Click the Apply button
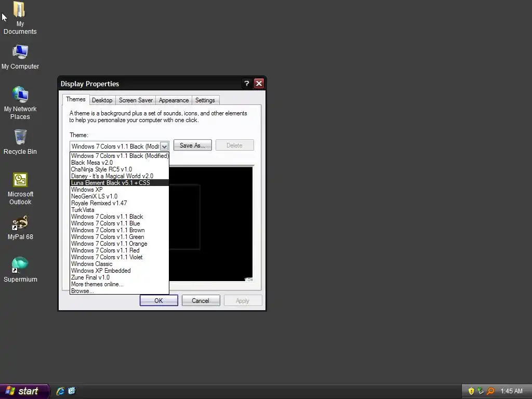This screenshot has width=532, height=399. point(243,301)
